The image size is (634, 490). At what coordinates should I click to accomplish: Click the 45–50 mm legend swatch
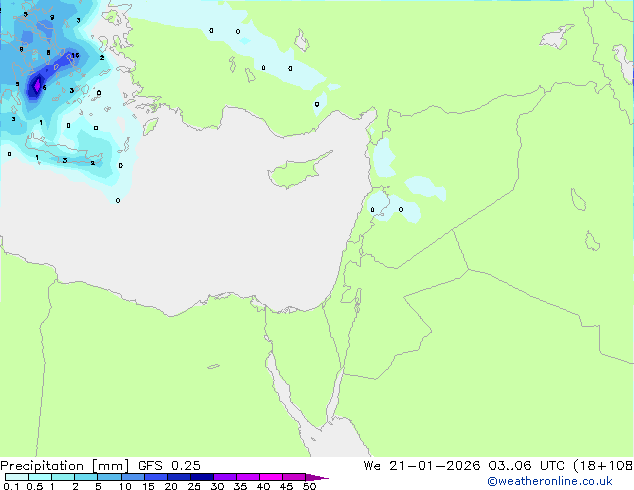294,477
